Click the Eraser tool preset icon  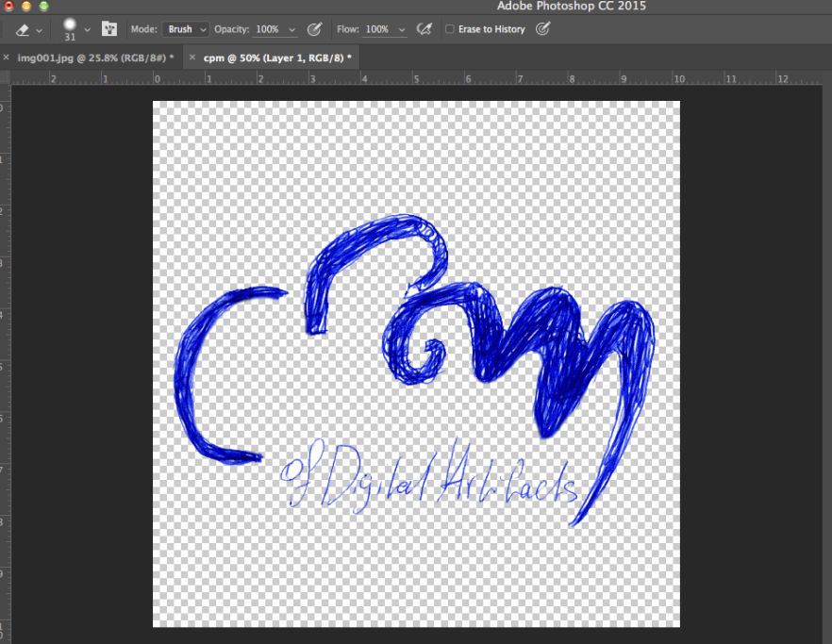(23, 30)
